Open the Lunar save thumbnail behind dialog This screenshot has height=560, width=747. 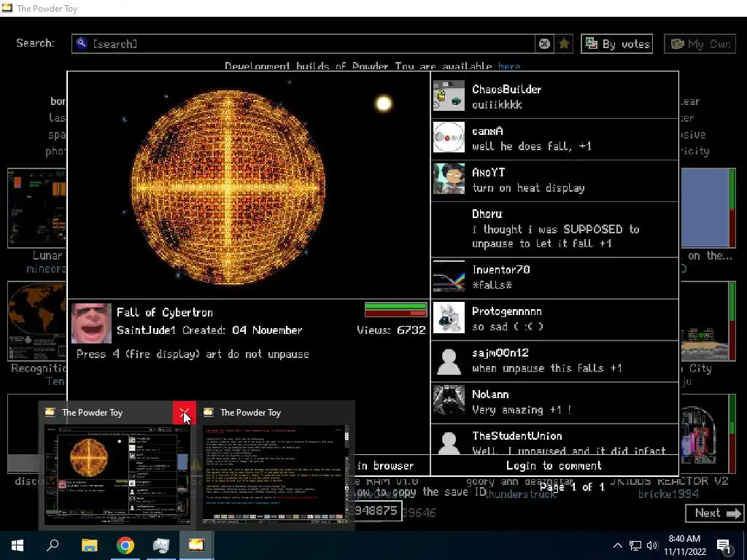point(36,208)
